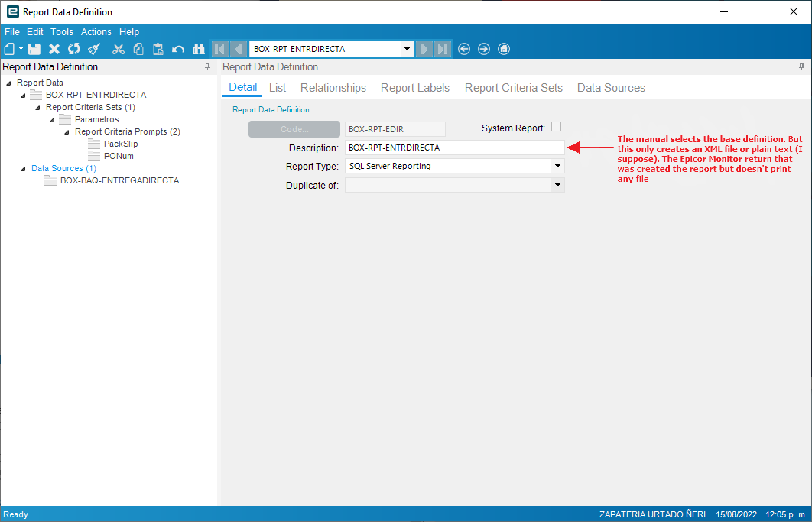Select Data Sources (1) in the tree
Viewport: 812px width, 522px height.
(63, 168)
